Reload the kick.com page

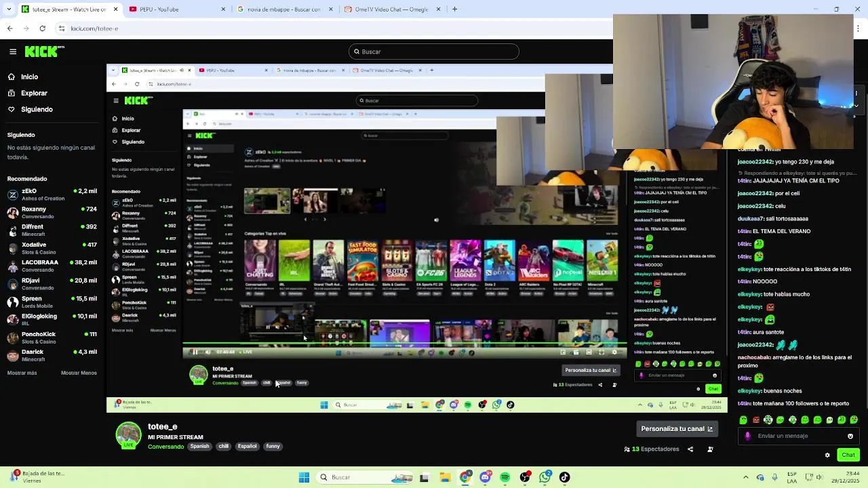[x=42, y=28]
